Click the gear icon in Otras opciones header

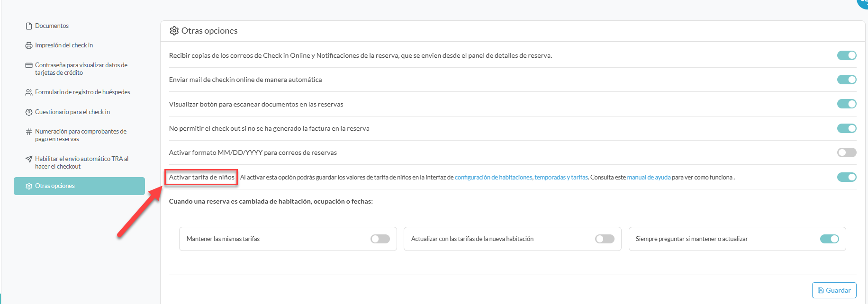(x=174, y=31)
